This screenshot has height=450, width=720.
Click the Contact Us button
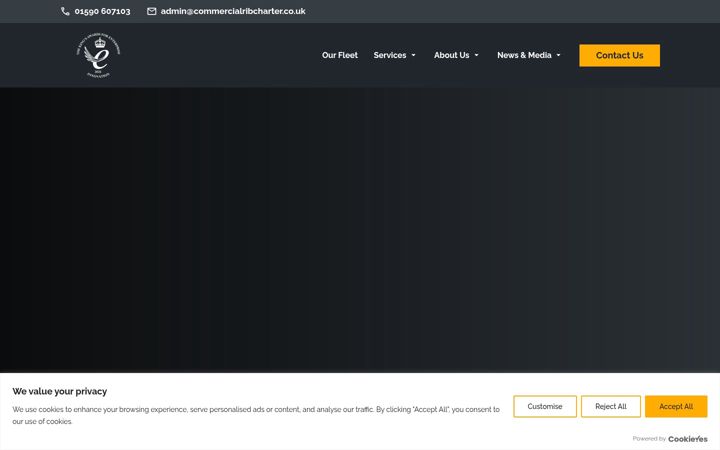tap(619, 56)
